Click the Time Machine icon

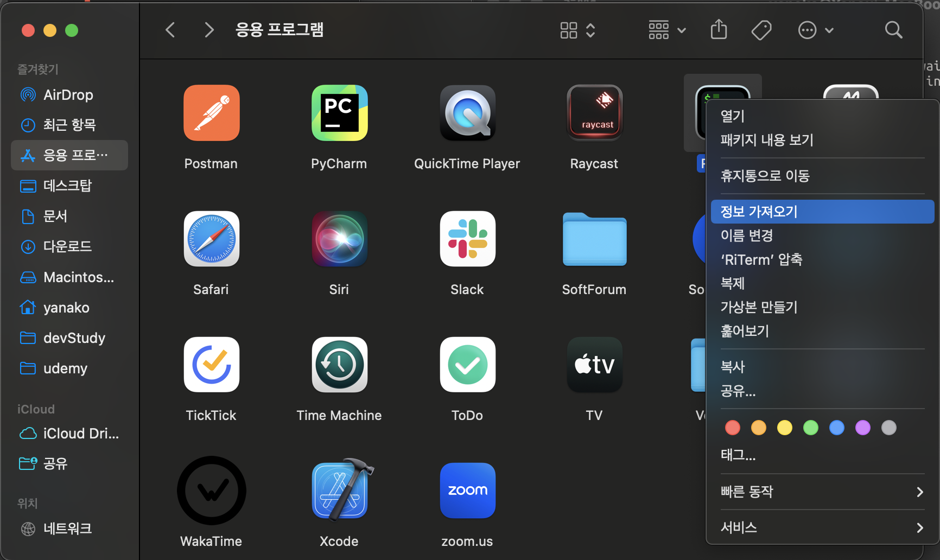point(340,365)
